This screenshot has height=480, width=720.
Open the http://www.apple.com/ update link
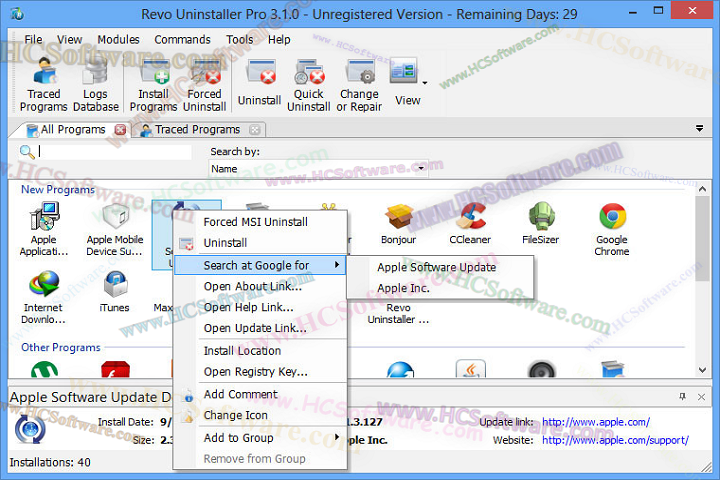[596, 422]
